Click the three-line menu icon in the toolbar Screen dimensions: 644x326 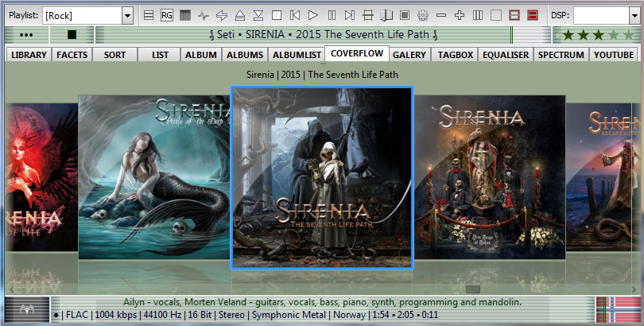click(x=149, y=16)
